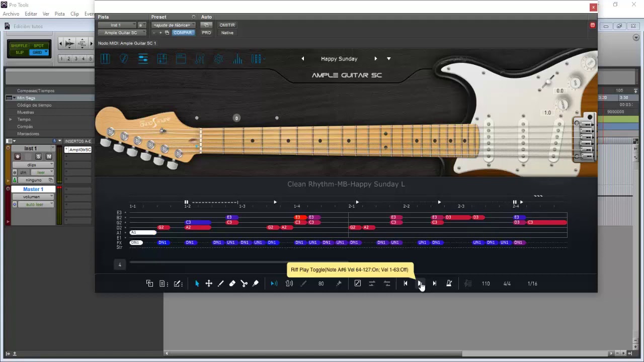Open the 4/4 time signature selector
The width and height of the screenshot is (644, 362).
(507, 284)
